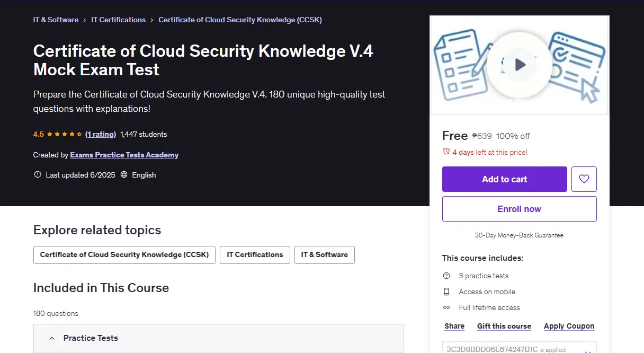Click the breadcrumb chevron after IT Certifications
644x353 pixels.
[152, 20]
